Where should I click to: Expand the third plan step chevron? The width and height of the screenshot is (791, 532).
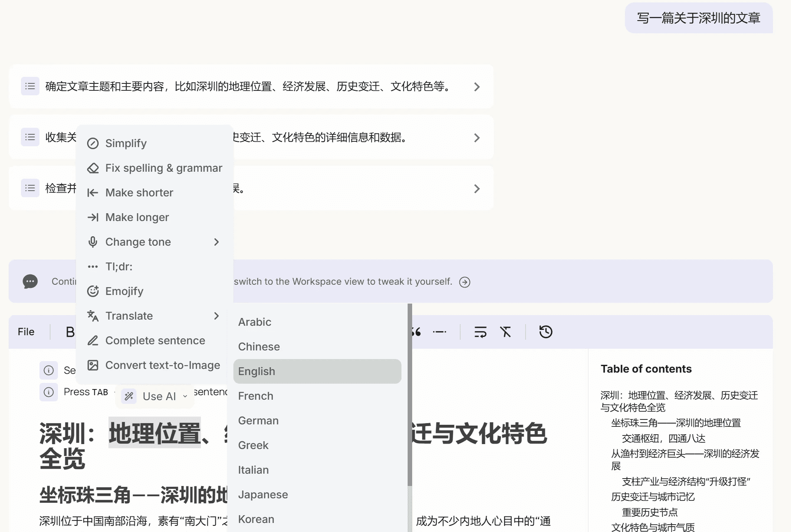(x=477, y=189)
